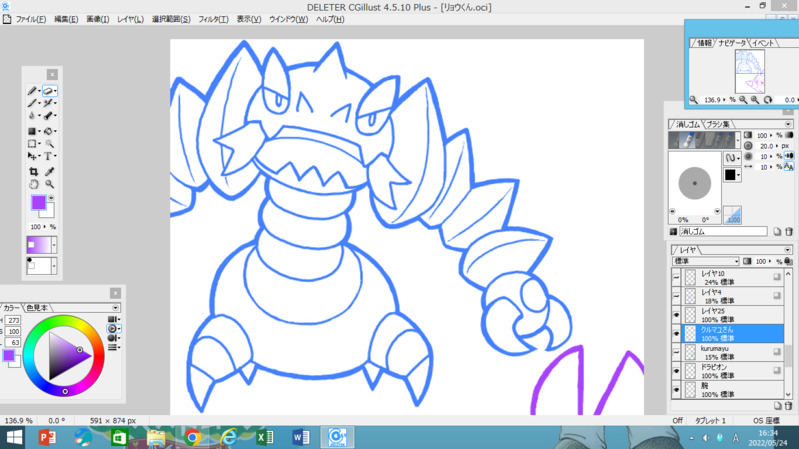Toggle anti-aliasing AA button

click(x=789, y=167)
